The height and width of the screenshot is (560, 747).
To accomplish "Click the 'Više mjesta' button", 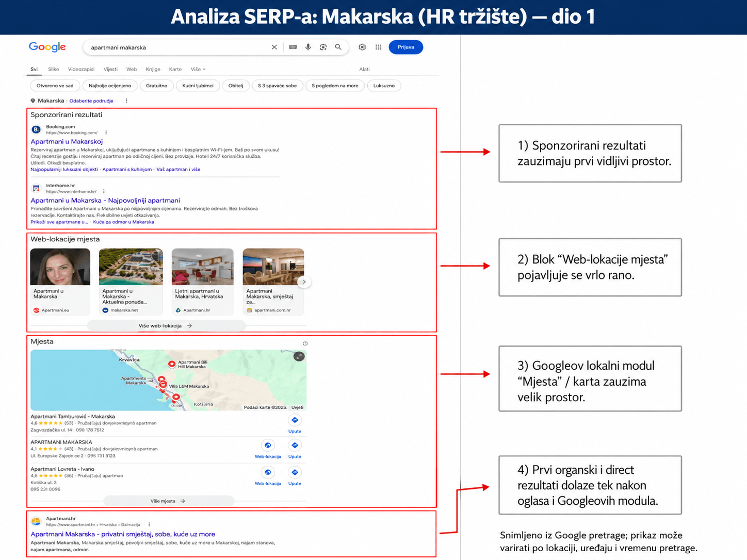I will pyautogui.click(x=169, y=501).
